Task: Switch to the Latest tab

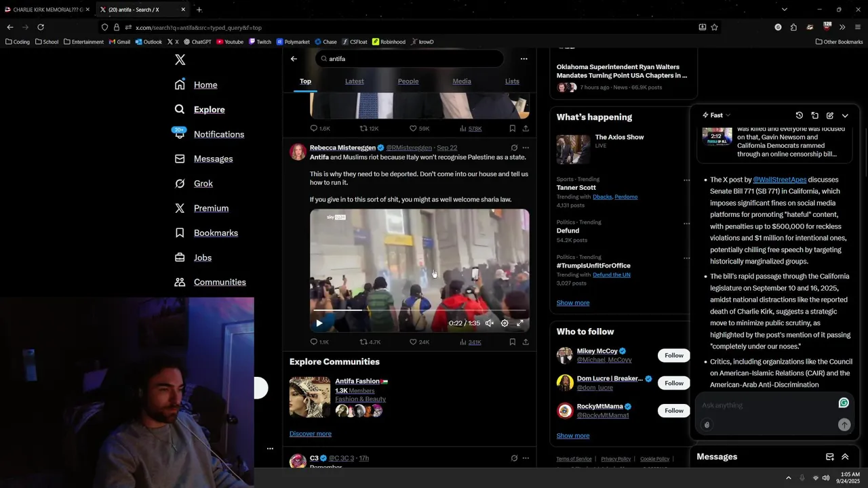Action: click(x=354, y=81)
